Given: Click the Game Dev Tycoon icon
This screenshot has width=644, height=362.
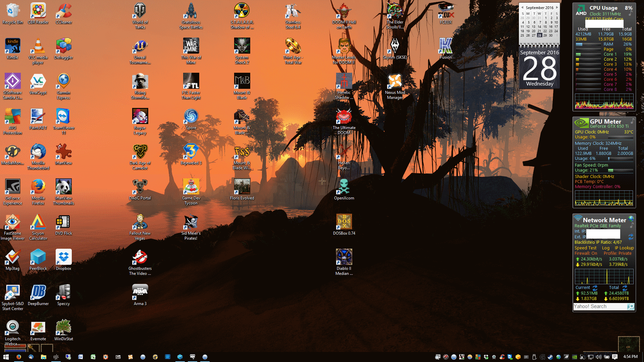Looking at the screenshot, I should (191, 192).
